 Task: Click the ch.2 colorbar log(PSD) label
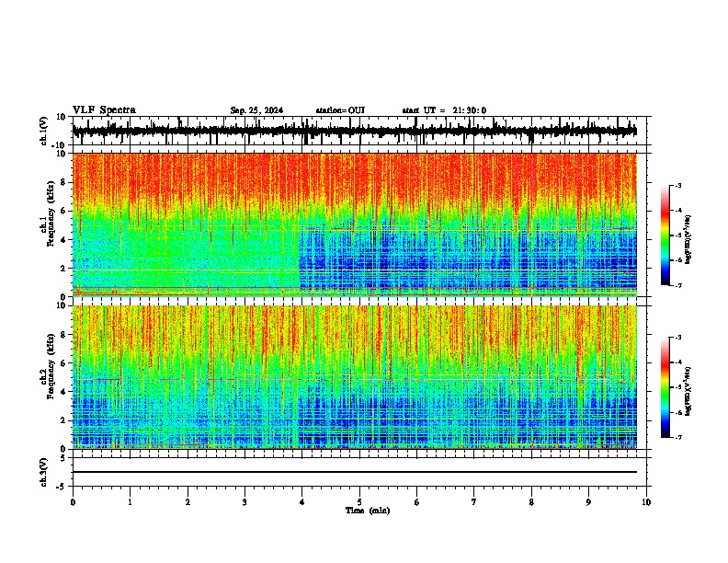[x=688, y=391]
